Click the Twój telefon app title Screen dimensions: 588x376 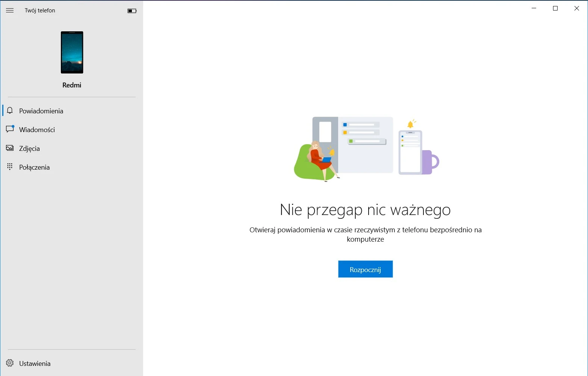[40, 11]
